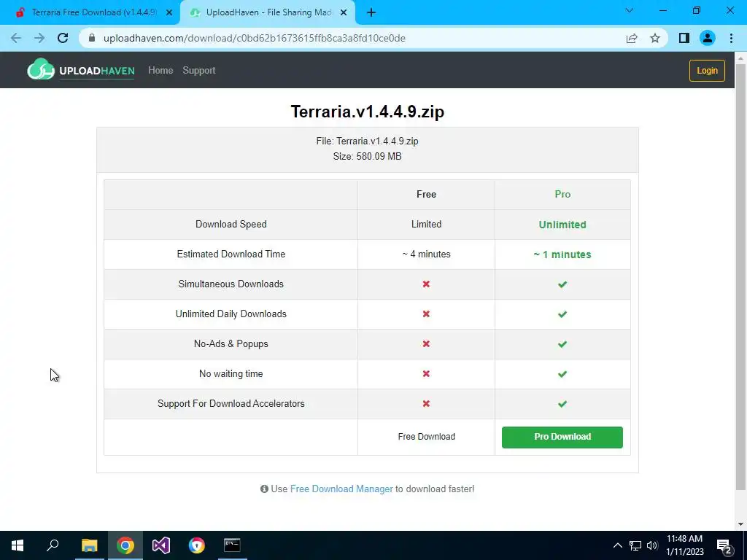Open Windows taskbar search
The width and height of the screenshot is (747, 560).
coord(53,545)
